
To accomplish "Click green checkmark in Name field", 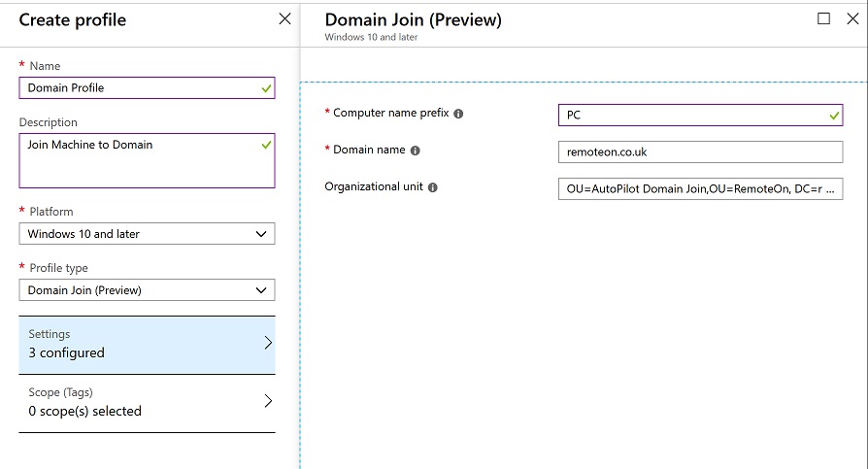I will (266, 88).
